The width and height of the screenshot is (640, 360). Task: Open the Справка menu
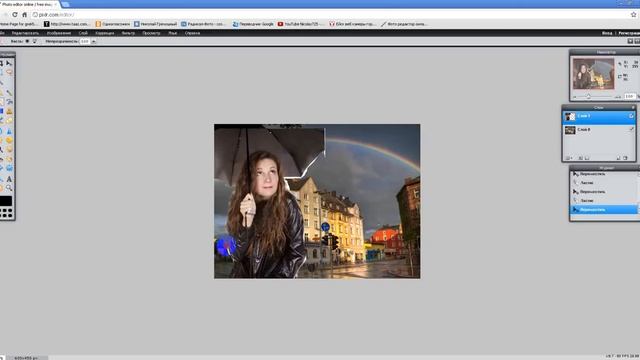(192, 33)
